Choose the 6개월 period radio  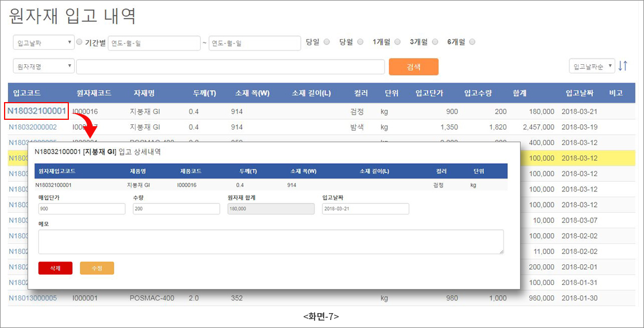click(472, 42)
